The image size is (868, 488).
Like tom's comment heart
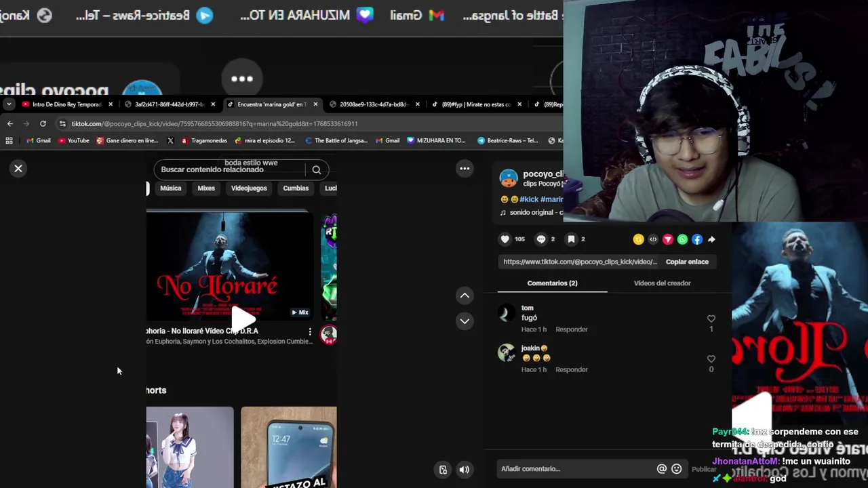click(x=711, y=319)
